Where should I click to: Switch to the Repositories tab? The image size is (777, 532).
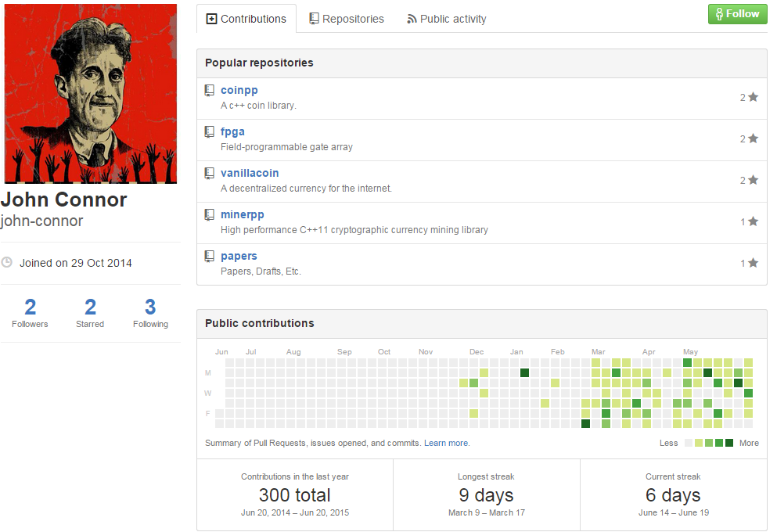(347, 19)
